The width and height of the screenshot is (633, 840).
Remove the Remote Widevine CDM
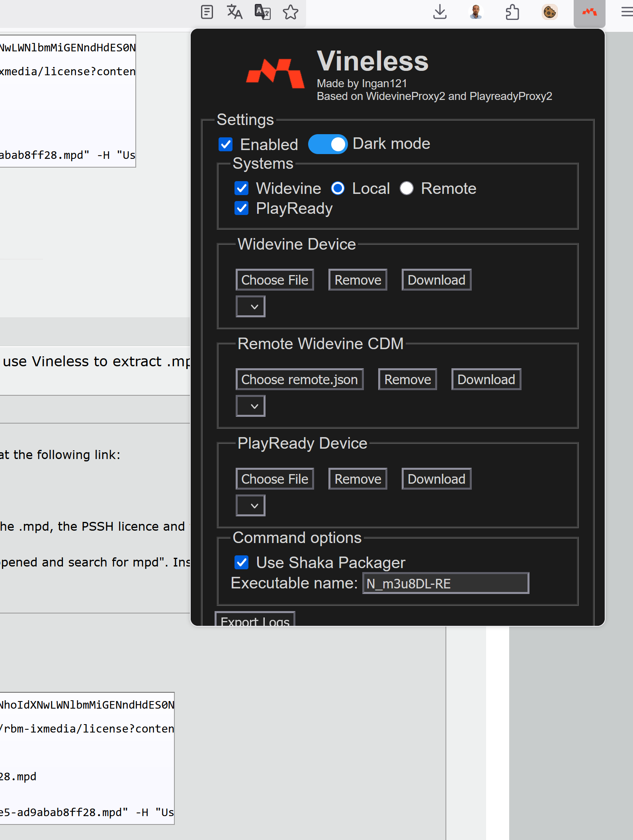tap(408, 379)
